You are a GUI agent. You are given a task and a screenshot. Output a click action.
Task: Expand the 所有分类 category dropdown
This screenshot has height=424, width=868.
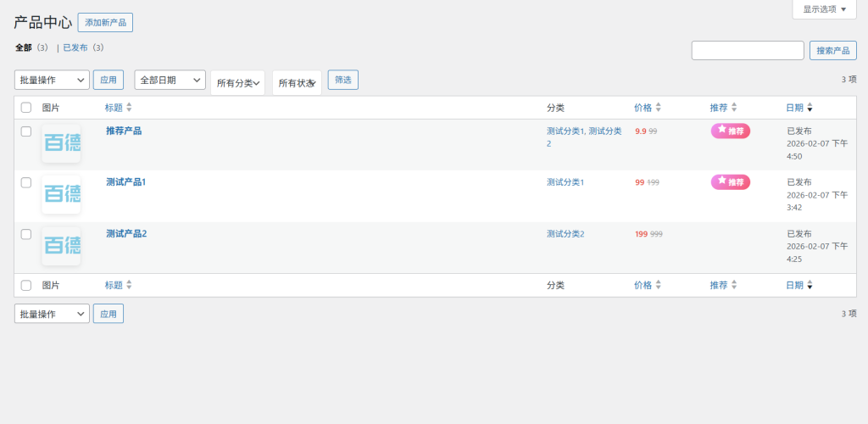point(238,83)
